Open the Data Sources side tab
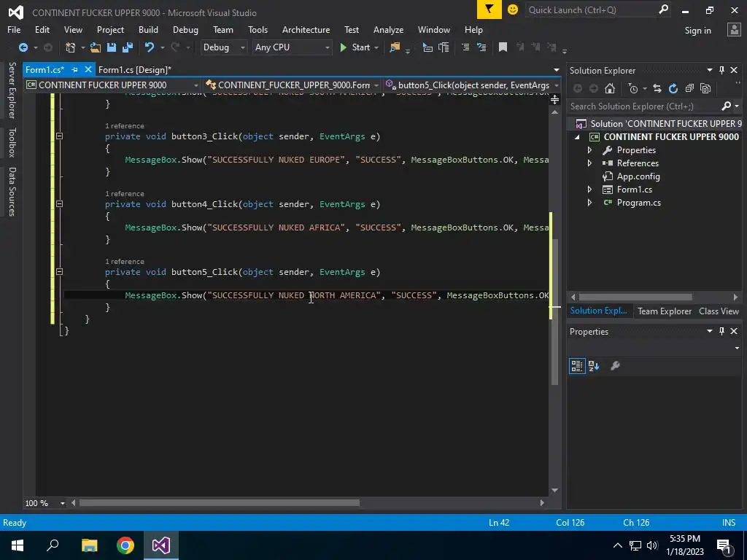 [12, 192]
